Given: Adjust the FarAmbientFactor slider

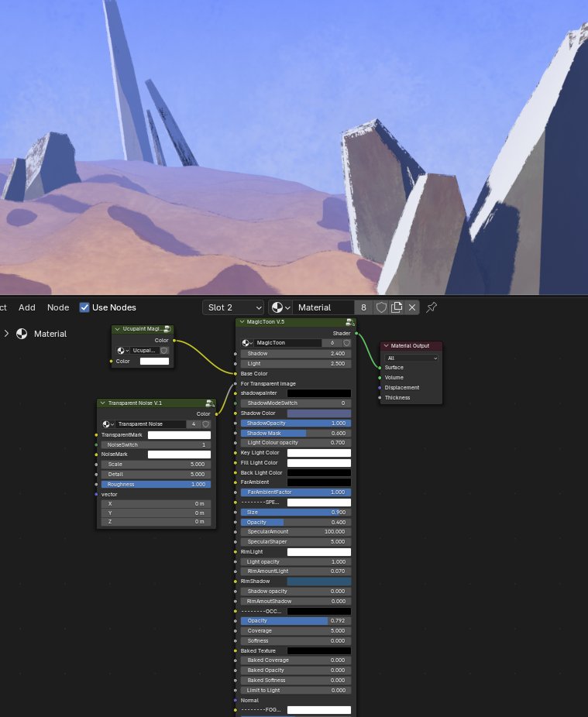Looking at the screenshot, I should click(x=296, y=492).
